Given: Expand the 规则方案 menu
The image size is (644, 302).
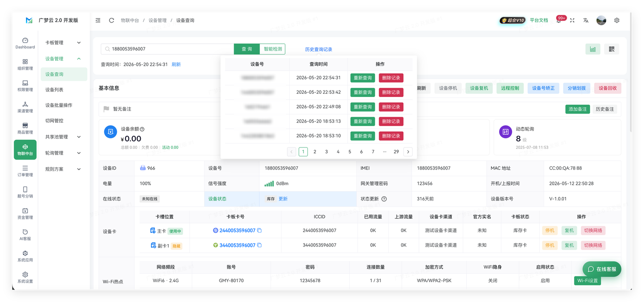Looking at the screenshot, I should click(63, 169).
